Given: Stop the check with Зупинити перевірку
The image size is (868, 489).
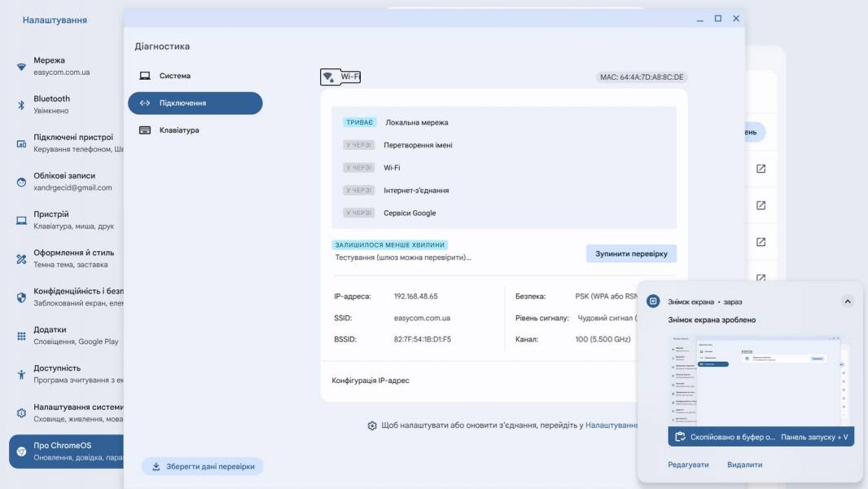Looking at the screenshot, I should tap(631, 253).
